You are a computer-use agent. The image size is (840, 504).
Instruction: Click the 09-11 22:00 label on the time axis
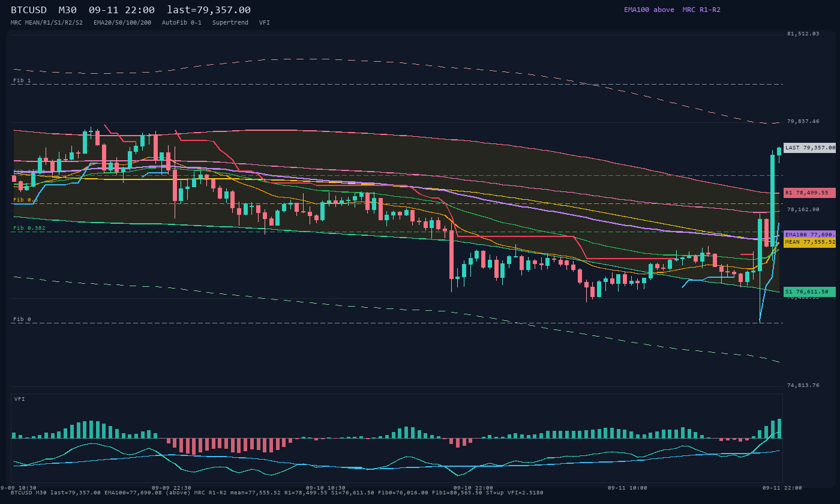click(782, 488)
